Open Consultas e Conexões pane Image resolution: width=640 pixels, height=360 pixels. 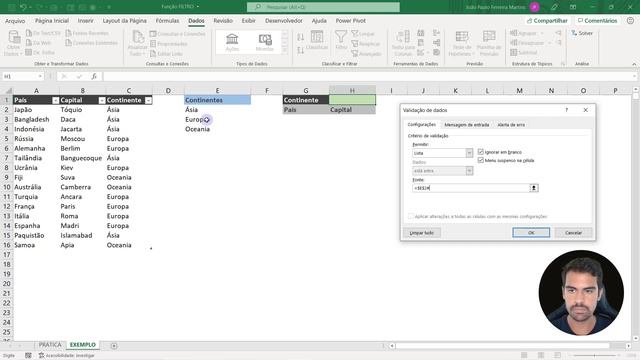178,34
